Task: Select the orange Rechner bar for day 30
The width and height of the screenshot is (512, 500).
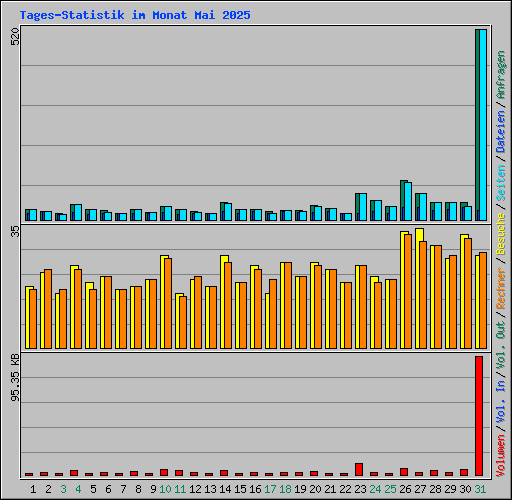Action: [468, 293]
